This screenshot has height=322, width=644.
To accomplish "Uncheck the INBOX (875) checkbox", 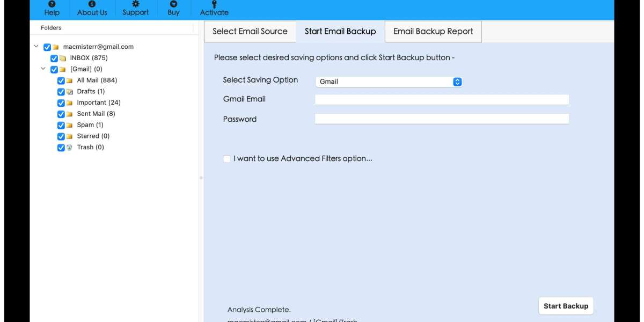I will tap(54, 58).
